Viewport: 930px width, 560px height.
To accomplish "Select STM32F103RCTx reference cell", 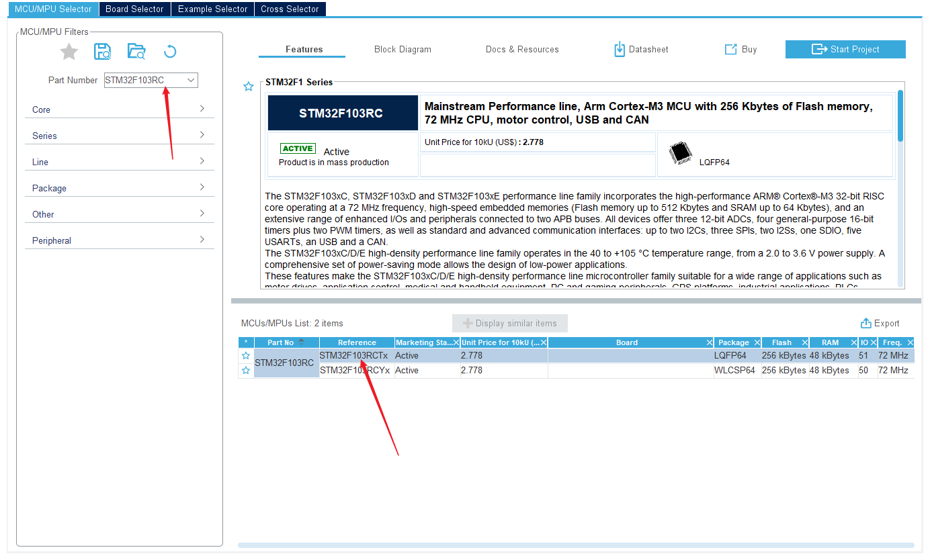I will click(x=356, y=355).
